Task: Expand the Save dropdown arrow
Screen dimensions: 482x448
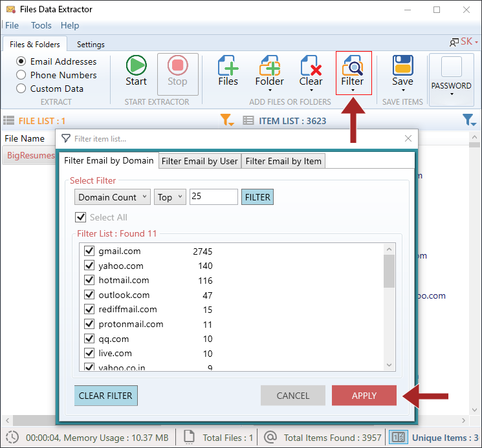Action: [x=403, y=91]
